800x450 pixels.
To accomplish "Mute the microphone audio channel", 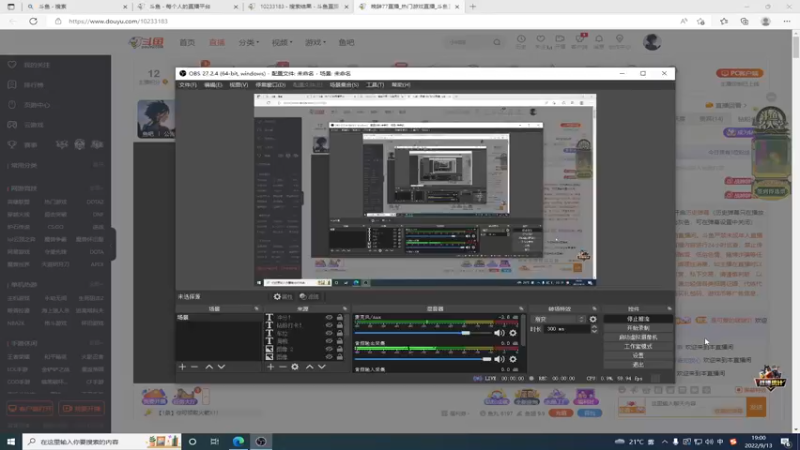I will click(499, 333).
